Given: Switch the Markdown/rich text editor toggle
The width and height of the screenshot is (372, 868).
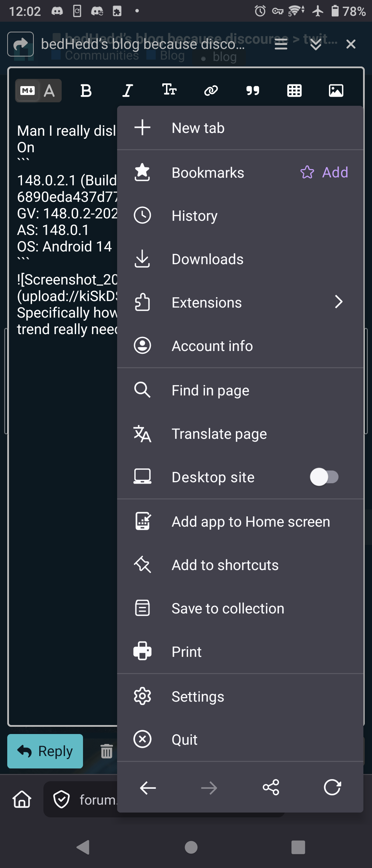Looking at the screenshot, I should tap(38, 91).
